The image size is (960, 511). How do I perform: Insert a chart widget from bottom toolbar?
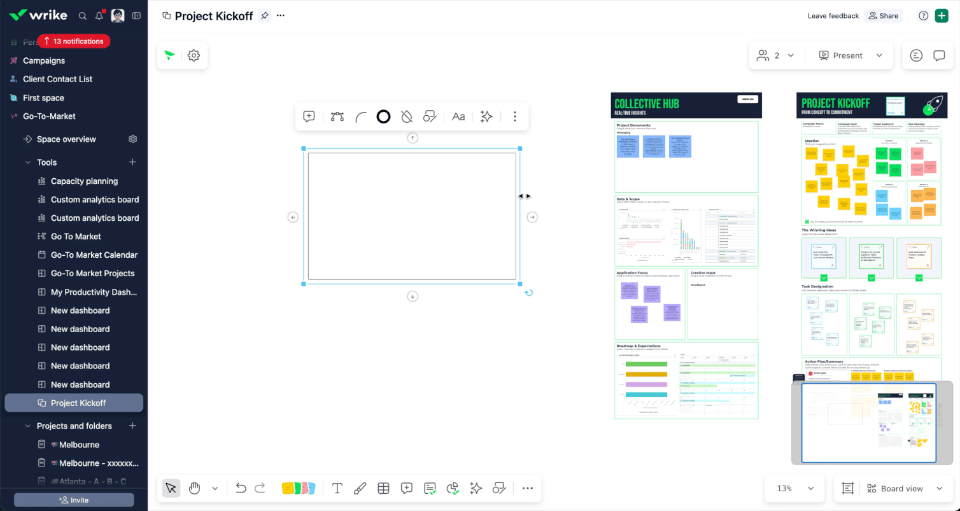click(453, 488)
